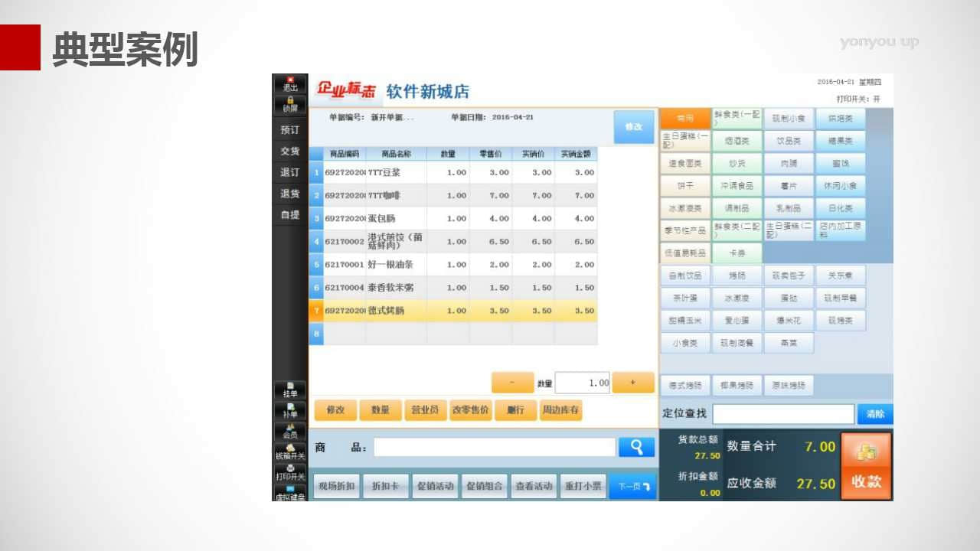Open the 预订 menu item in sidebar
Screen dimensions: 980x551
point(290,130)
